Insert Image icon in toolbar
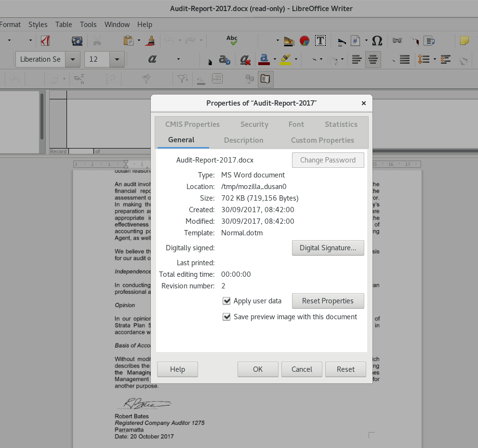Viewport: 478px width, 448px height. [289, 41]
